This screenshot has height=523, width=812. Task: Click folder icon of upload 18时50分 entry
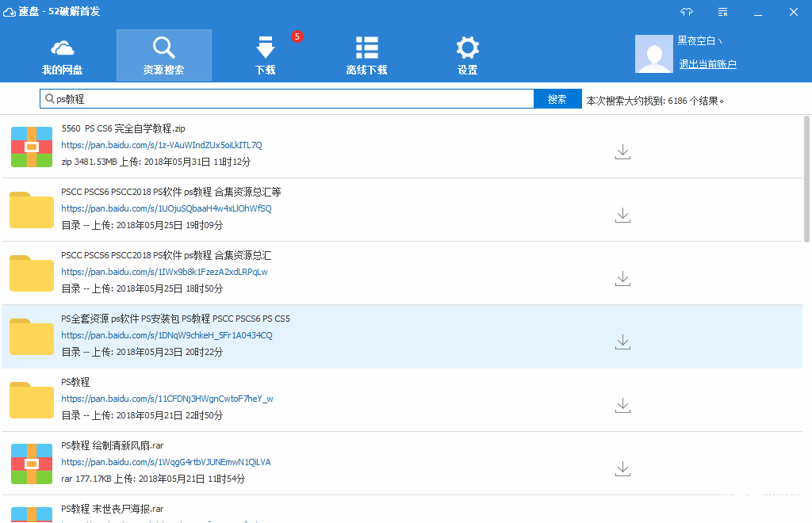coord(32,273)
